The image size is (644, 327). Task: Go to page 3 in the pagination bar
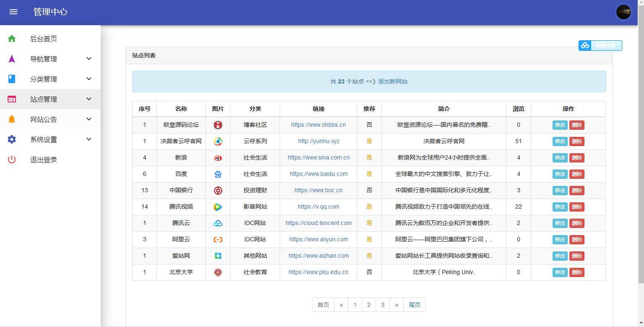(x=383, y=305)
